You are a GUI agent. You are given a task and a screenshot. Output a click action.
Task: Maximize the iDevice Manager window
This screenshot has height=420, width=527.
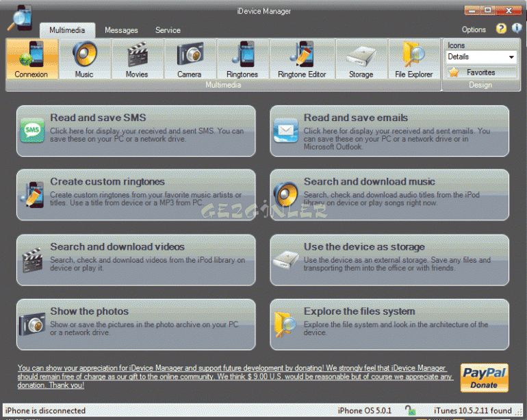click(488, 11)
